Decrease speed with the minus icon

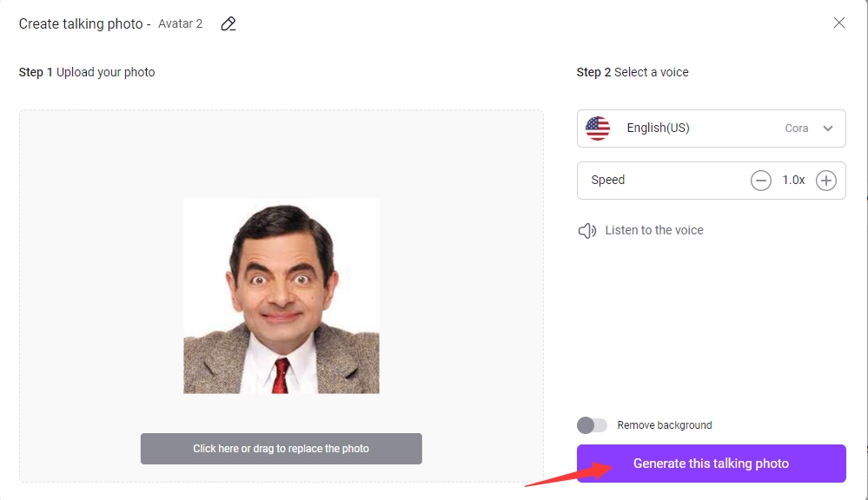tap(761, 181)
